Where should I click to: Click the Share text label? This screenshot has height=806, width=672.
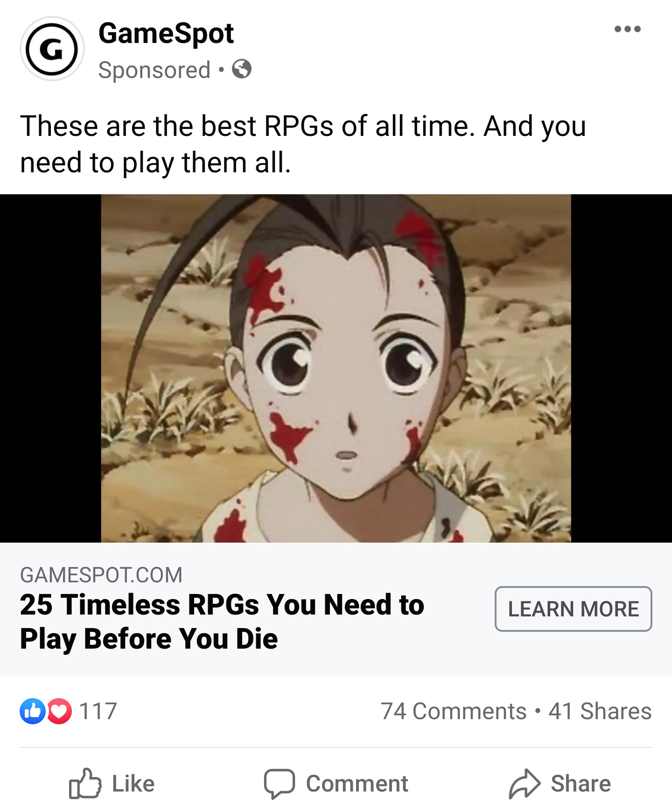[581, 784]
